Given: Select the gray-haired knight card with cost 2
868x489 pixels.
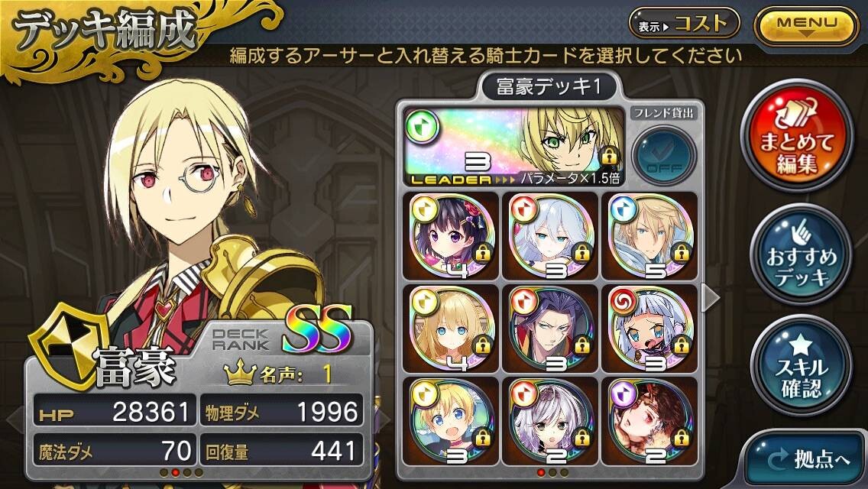Looking at the screenshot, I should point(549,421).
